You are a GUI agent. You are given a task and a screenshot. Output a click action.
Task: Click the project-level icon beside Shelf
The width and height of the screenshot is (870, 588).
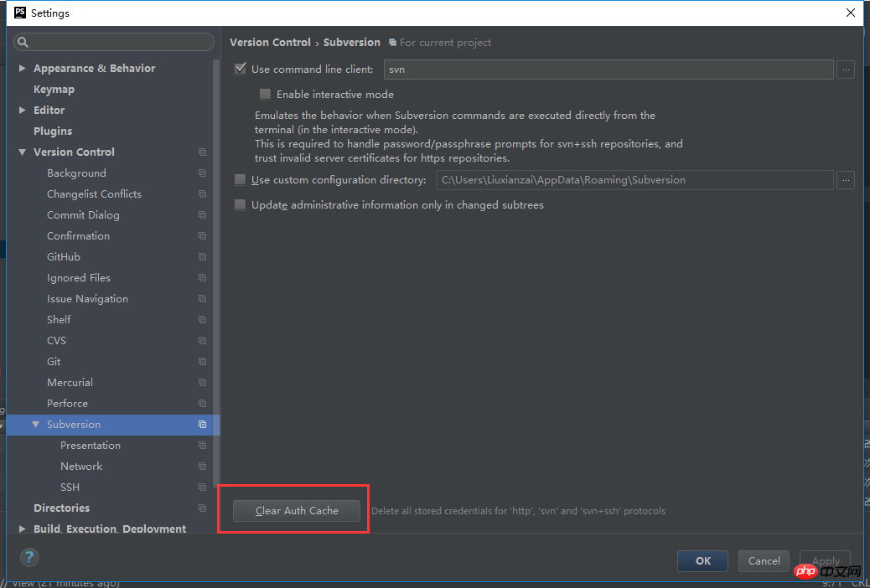pos(202,319)
